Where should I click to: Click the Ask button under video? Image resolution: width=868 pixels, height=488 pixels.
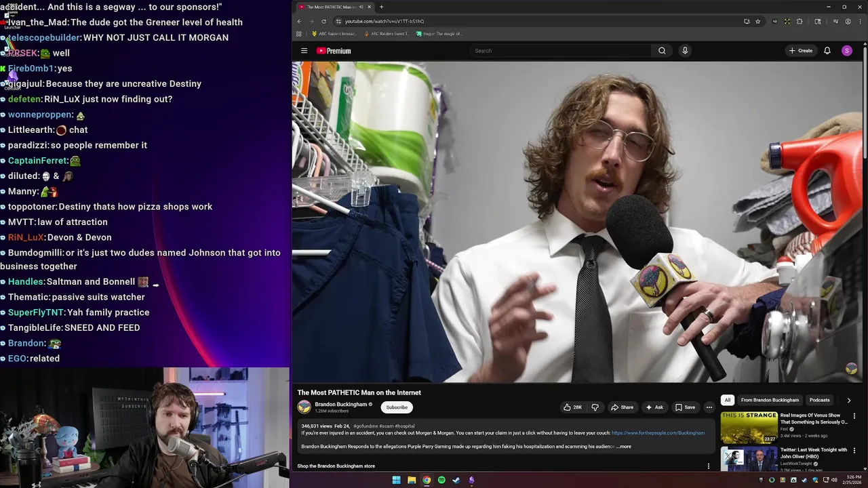tap(654, 407)
